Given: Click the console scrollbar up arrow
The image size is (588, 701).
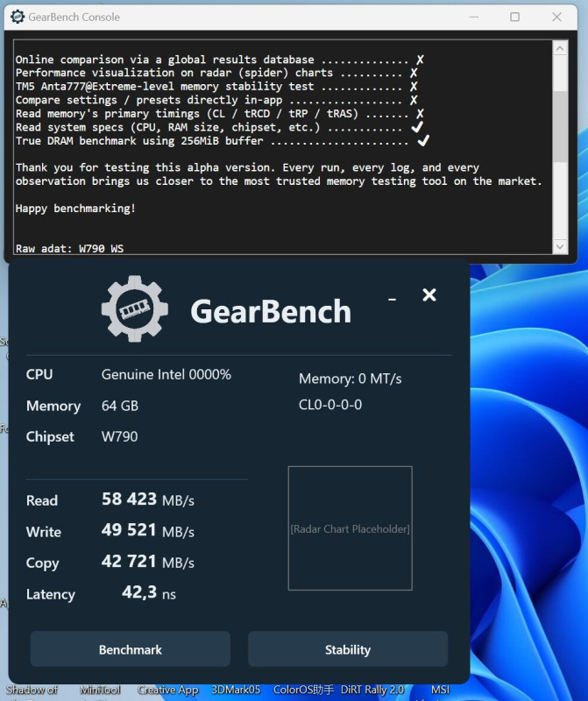Looking at the screenshot, I should pyautogui.click(x=560, y=48).
